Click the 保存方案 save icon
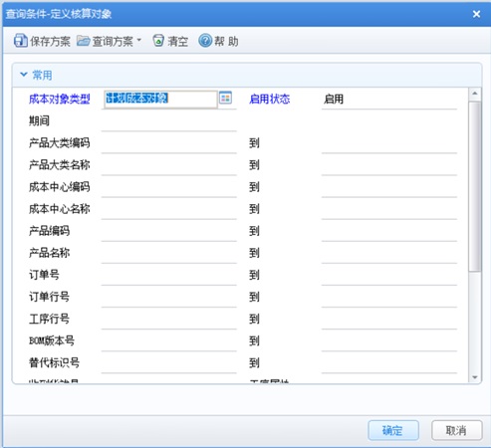This screenshot has height=448, width=491. coord(21,41)
